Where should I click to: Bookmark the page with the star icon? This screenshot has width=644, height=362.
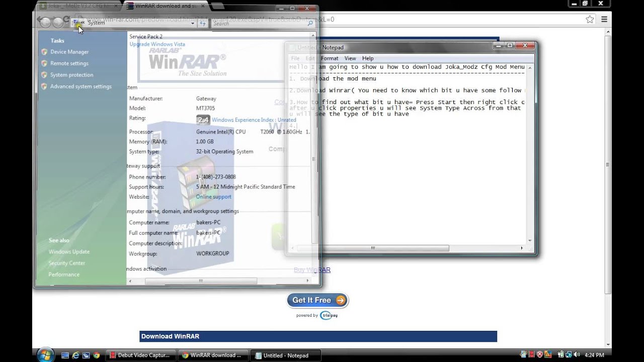pos(590,19)
